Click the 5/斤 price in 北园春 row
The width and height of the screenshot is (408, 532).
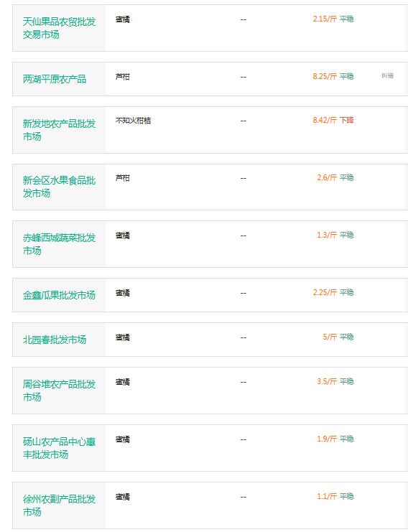330,337
